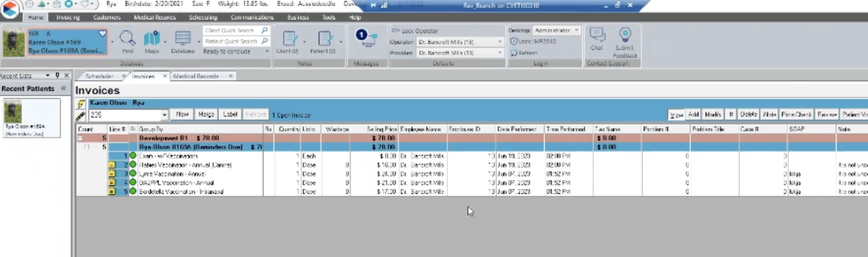This screenshot has width=868, height=257.
Task: Click the Submit Feedback lightbulb icon
Action: [x=625, y=36]
